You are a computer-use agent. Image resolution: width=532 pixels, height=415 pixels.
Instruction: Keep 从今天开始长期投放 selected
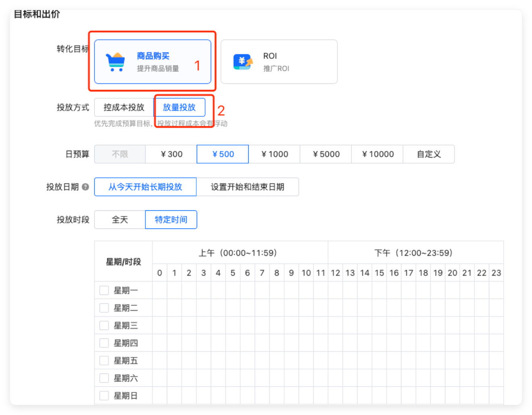point(145,187)
